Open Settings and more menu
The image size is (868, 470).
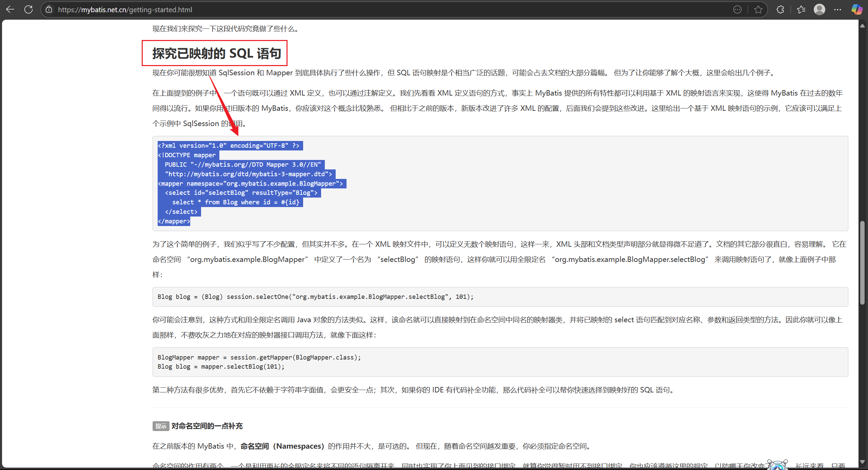(837, 9)
